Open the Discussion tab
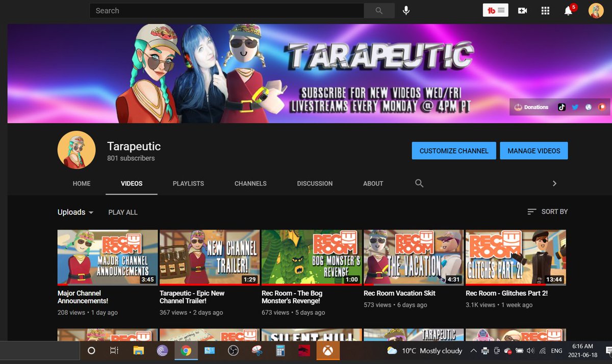The image size is (612, 364). [x=315, y=184]
